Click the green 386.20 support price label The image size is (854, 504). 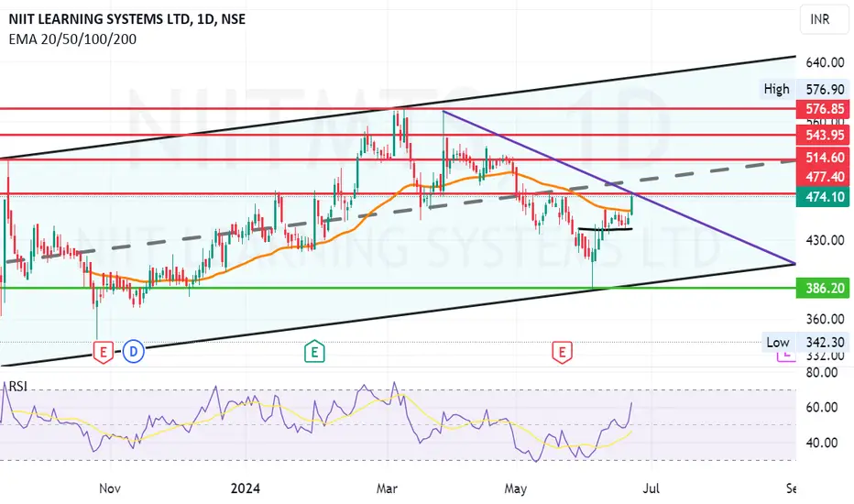pos(823,288)
